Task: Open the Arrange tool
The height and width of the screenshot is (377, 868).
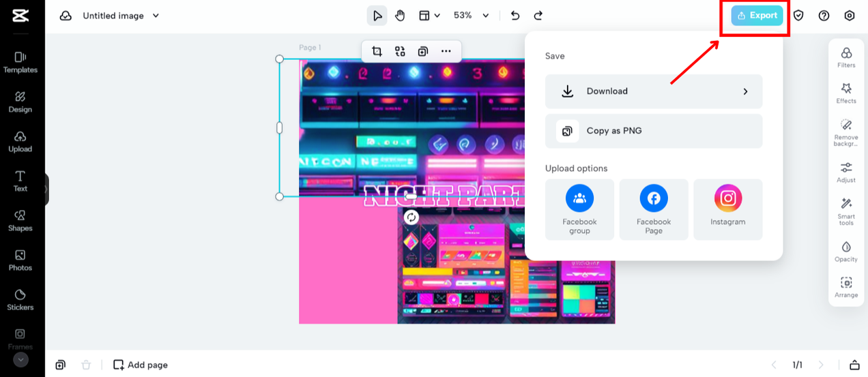Action: [x=846, y=287]
